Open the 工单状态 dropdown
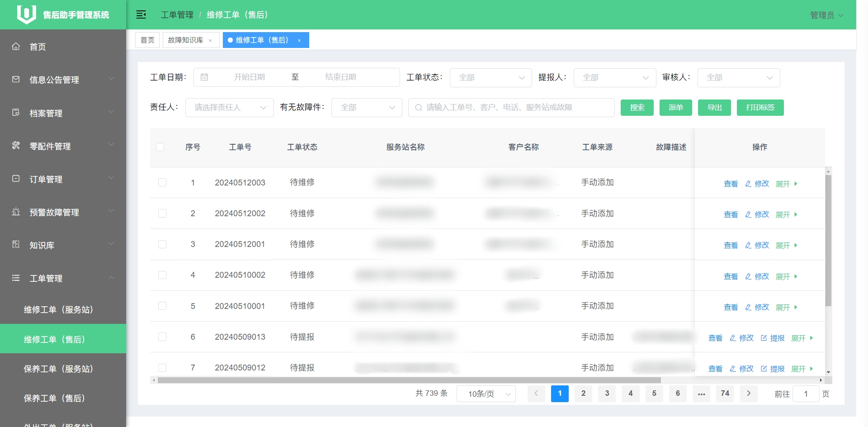This screenshot has width=868, height=427. click(491, 77)
